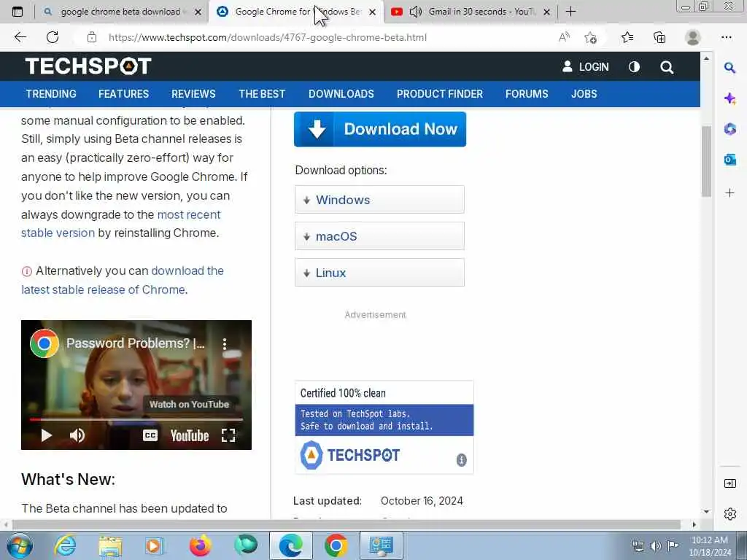Open Edge tab actions menu icon
Image resolution: width=747 pixels, height=560 pixels.
pyautogui.click(x=18, y=12)
